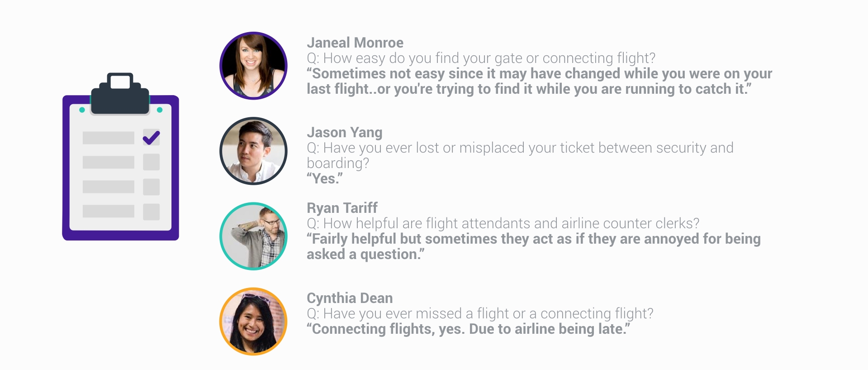This screenshot has height=370, width=868.
Task: Click the name Ryan Tariff
Action: tap(342, 208)
